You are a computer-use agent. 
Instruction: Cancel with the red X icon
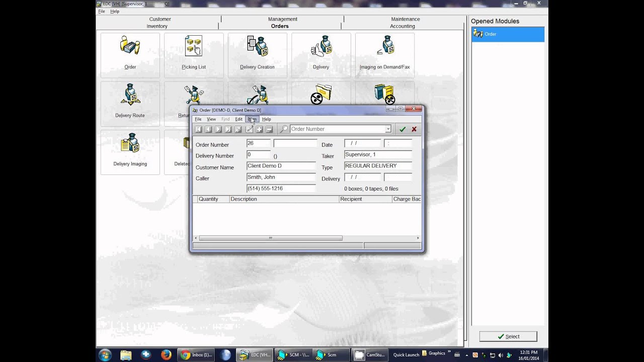point(414,129)
